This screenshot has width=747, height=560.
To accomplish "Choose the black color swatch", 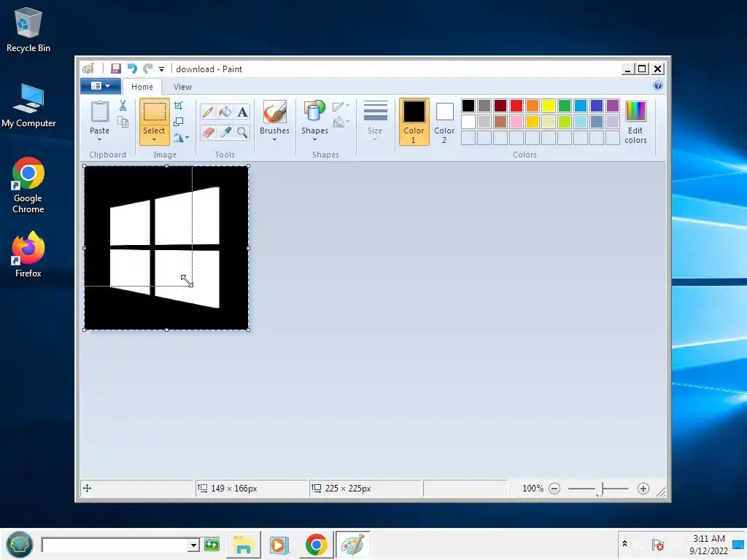I will coord(468,106).
